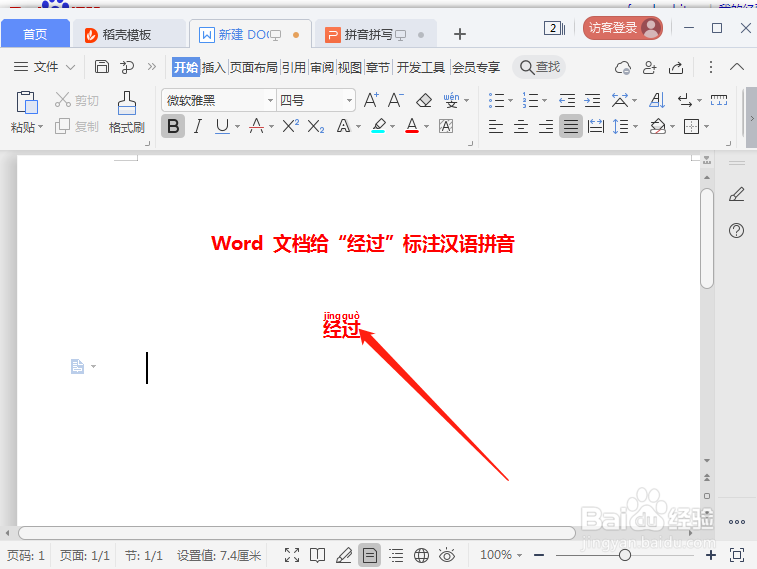Toggle Underline formatting
757x569 pixels.
pyautogui.click(x=222, y=126)
